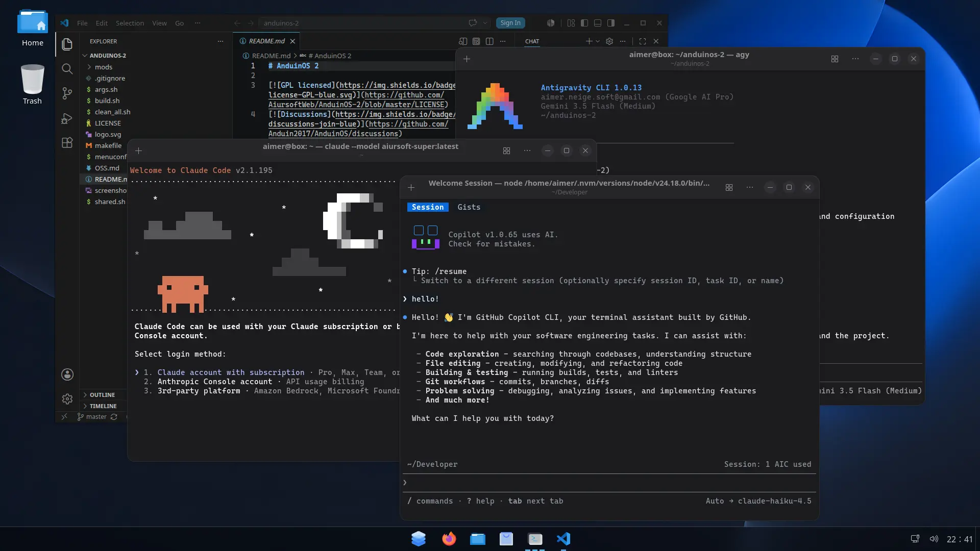Open the preview to the side for README.md
The width and height of the screenshot is (980, 551).
(x=463, y=41)
